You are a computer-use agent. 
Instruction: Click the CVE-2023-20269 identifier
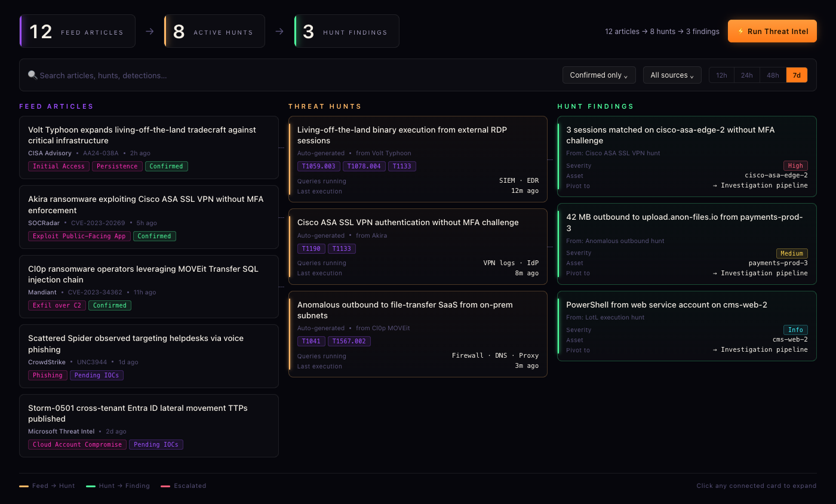[98, 223]
